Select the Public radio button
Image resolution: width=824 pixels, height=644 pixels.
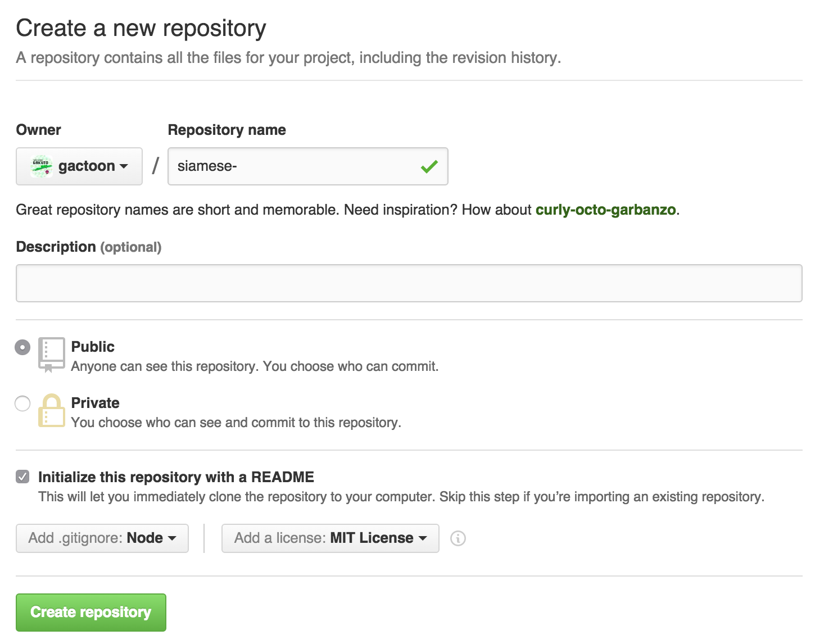pyautogui.click(x=22, y=347)
